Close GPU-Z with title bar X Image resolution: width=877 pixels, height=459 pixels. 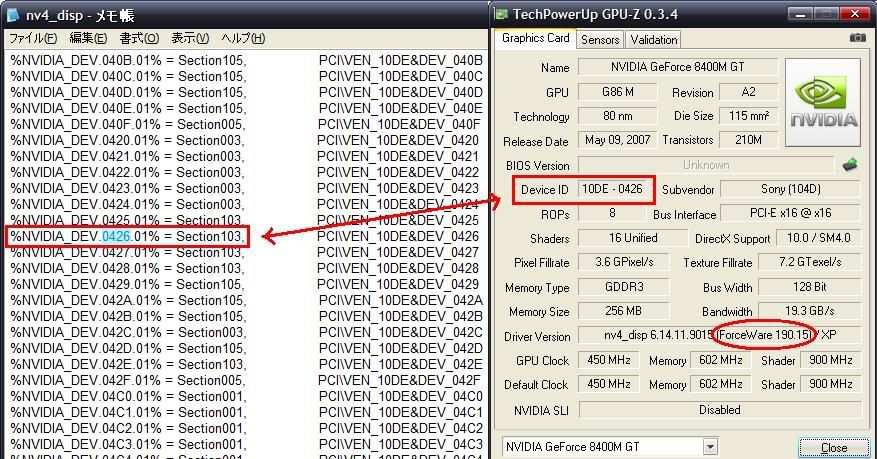pos(854,14)
